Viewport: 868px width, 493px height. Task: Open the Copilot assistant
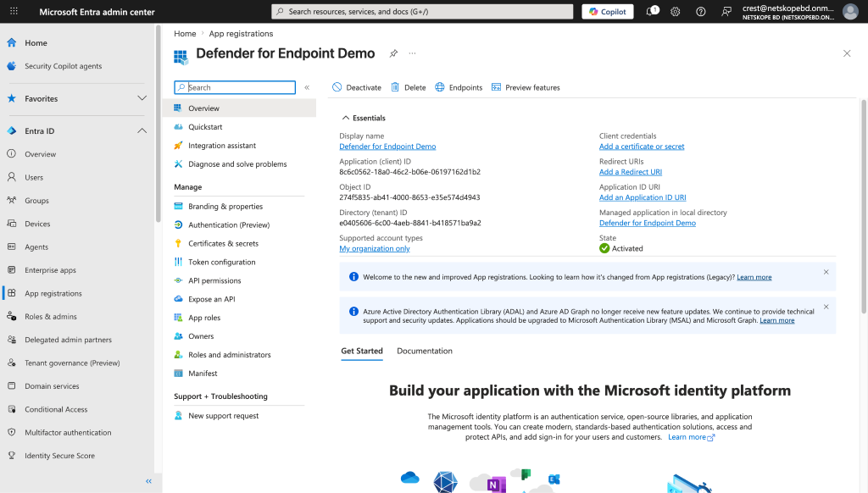[x=607, y=12]
